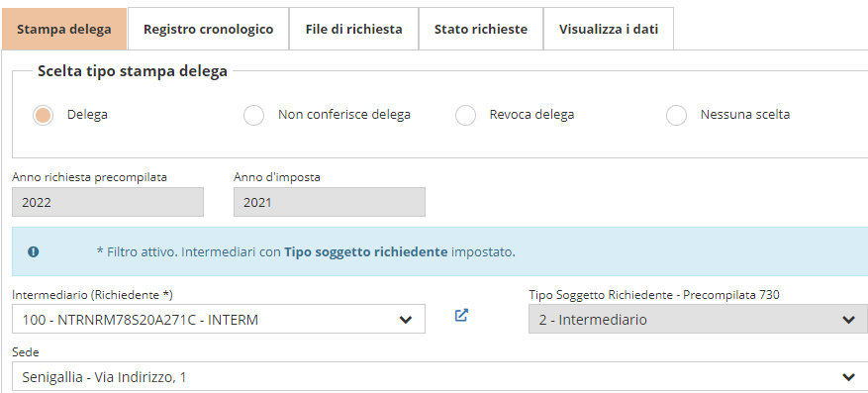The height and width of the screenshot is (393, 868).
Task: Click the Anno richiesta precompilata field
Action: (x=108, y=202)
